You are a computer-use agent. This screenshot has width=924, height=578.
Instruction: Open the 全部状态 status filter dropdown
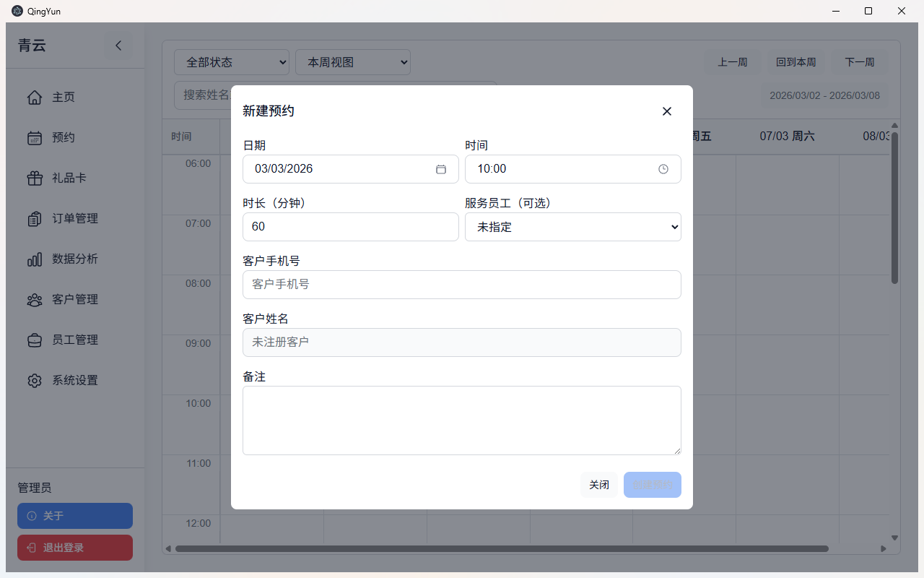(x=232, y=62)
